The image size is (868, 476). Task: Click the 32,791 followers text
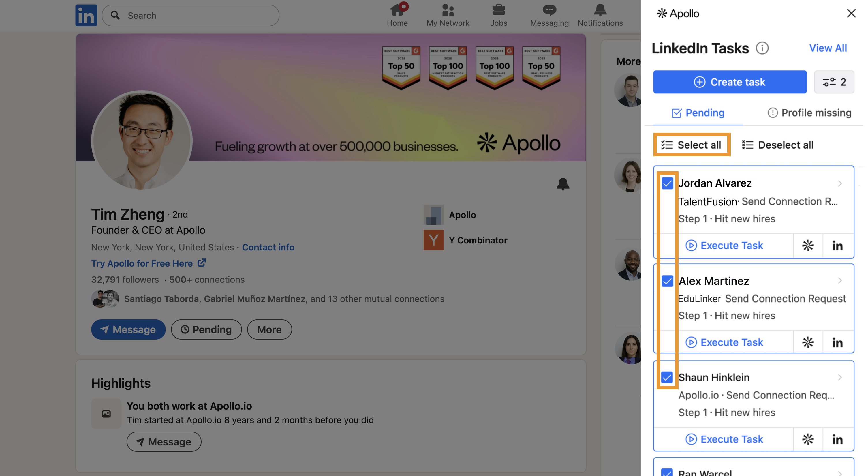click(x=125, y=280)
